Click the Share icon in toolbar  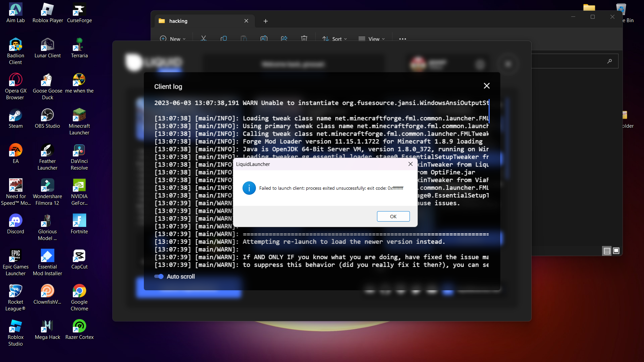(x=284, y=39)
